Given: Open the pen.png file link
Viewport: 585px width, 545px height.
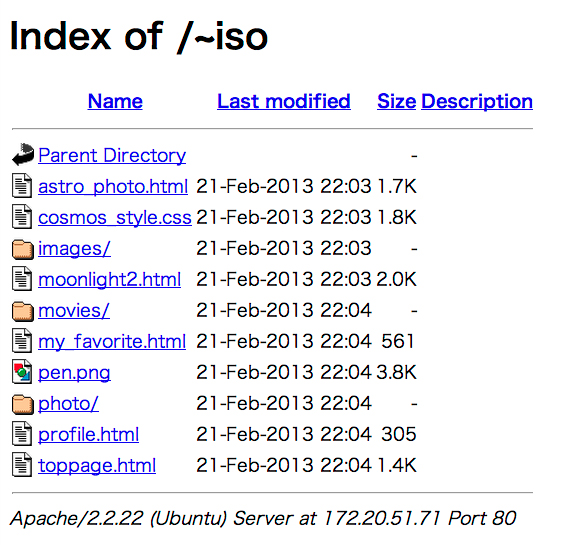Looking at the screenshot, I should (74, 372).
